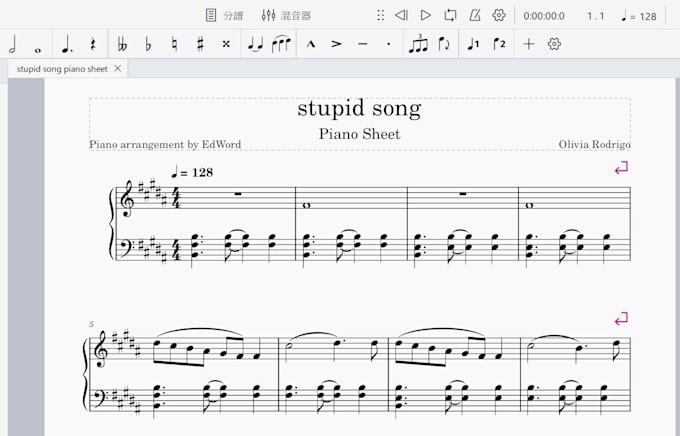Select the subtitle Piano Sheet
Image resolution: width=680 pixels, height=436 pixels.
360,134
